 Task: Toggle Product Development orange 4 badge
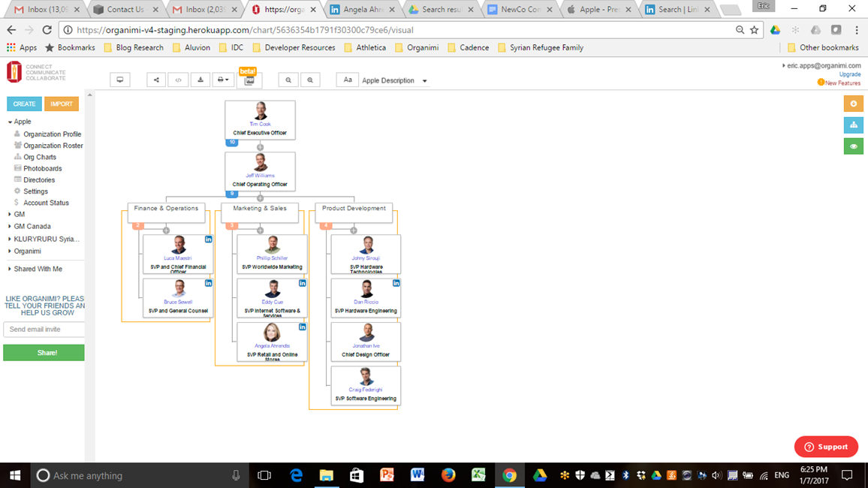326,226
